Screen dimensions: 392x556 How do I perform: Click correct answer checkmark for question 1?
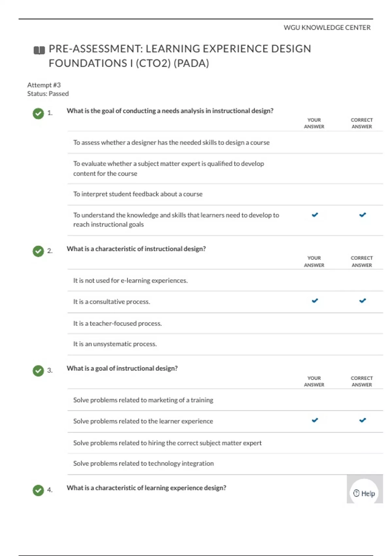pyautogui.click(x=362, y=215)
